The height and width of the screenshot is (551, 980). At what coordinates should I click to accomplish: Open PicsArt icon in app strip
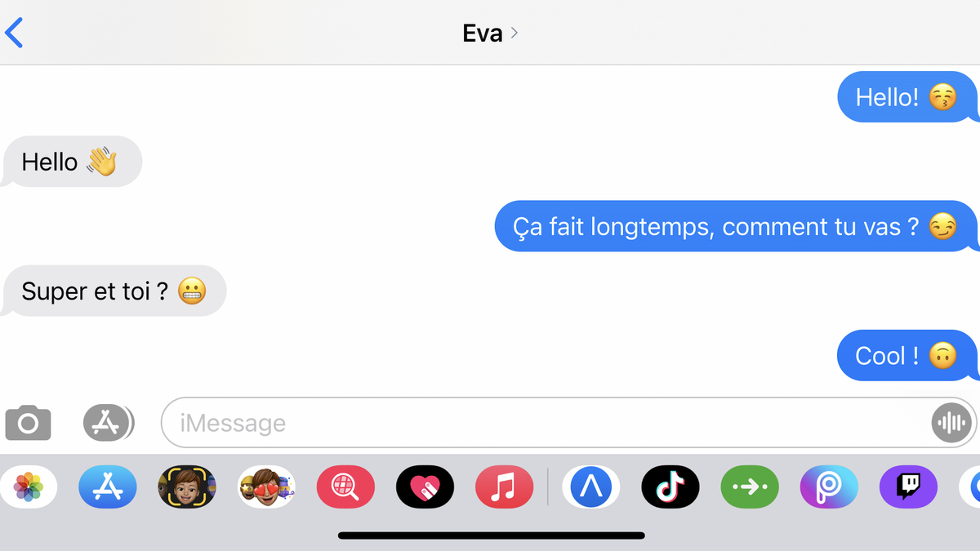tap(829, 487)
